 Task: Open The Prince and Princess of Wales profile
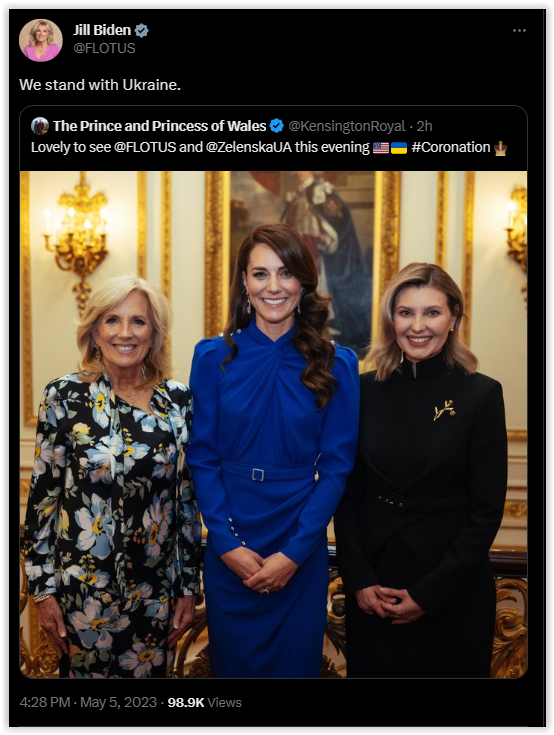pyautogui.click(x=159, y=126)
